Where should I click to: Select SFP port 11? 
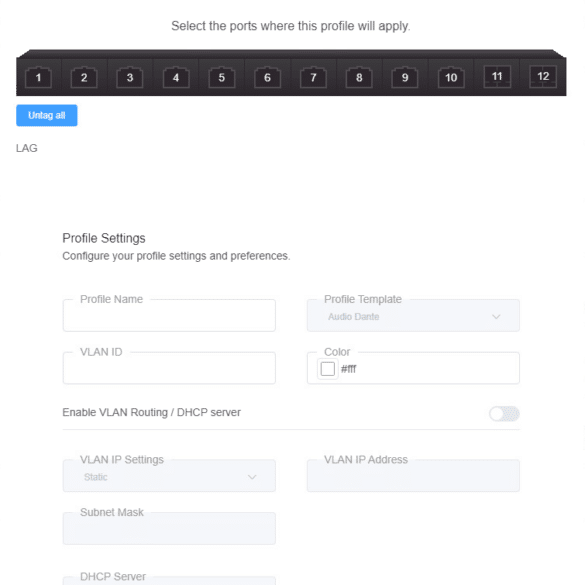pos(497,76)
